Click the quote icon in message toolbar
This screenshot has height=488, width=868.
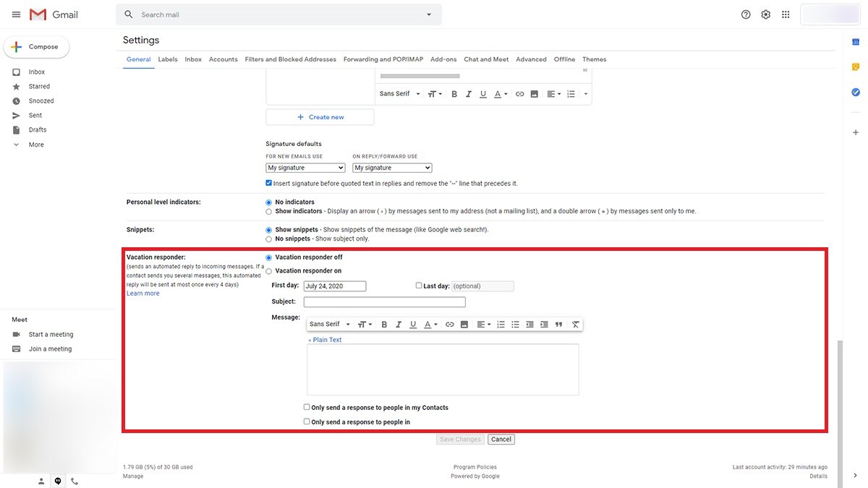point(558,325)
